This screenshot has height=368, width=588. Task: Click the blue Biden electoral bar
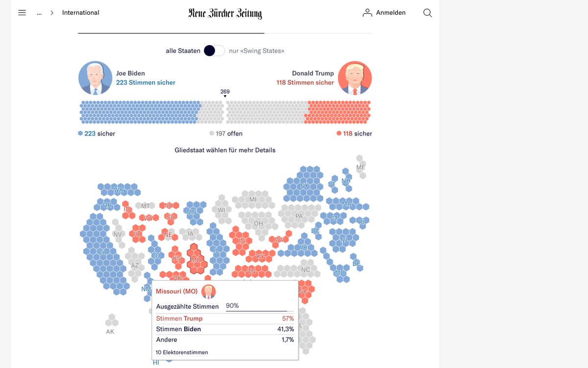[140, 112]
